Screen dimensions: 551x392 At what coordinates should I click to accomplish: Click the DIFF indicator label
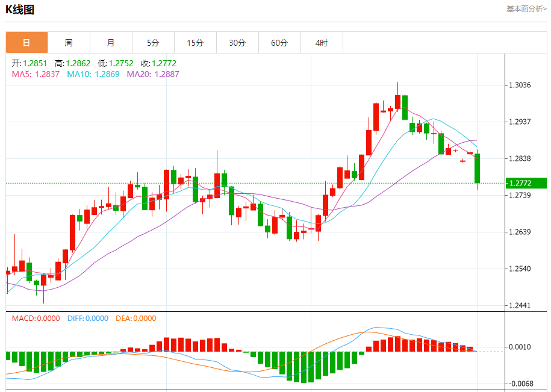coord(87,319)
